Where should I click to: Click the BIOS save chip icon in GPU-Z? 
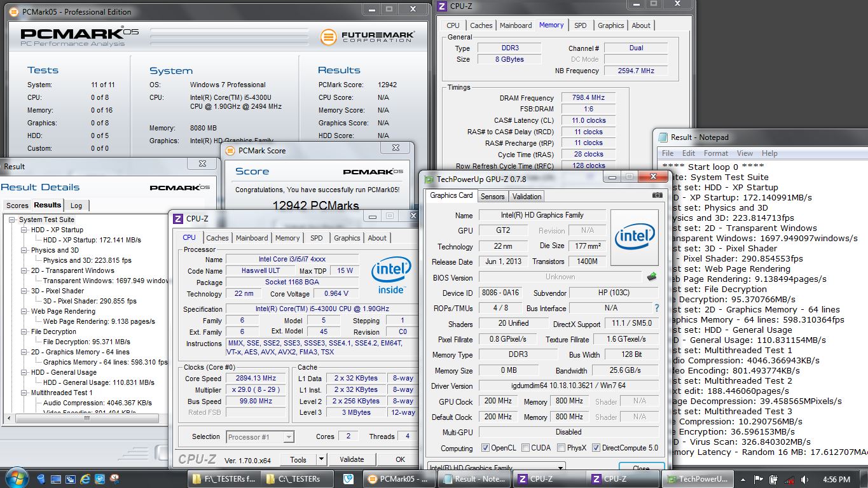652,277
